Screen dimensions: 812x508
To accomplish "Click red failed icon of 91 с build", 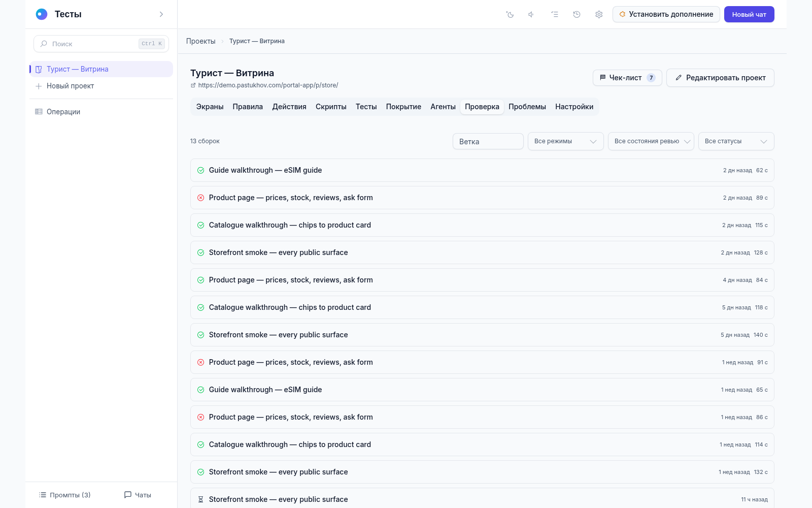I will pos(200,362).
